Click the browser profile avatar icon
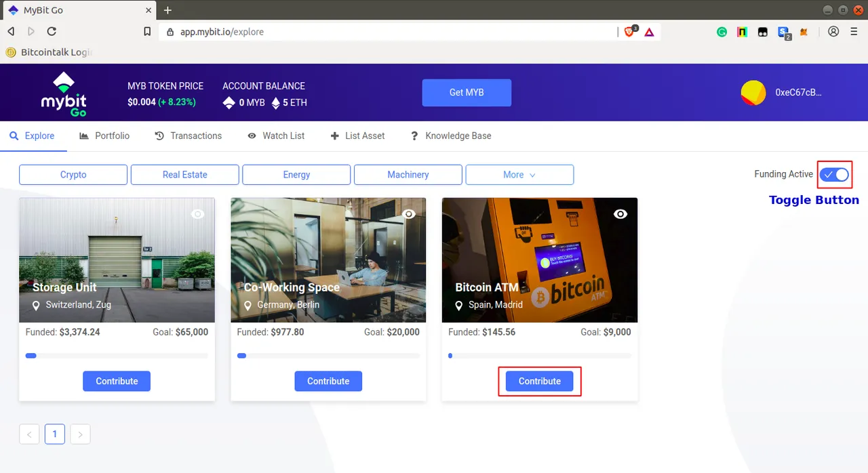 click(833, 31)
